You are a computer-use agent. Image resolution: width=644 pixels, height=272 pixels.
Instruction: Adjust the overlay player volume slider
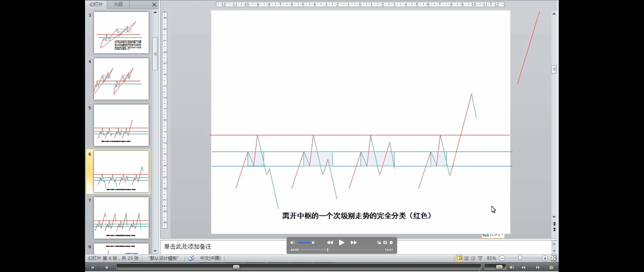306,243
